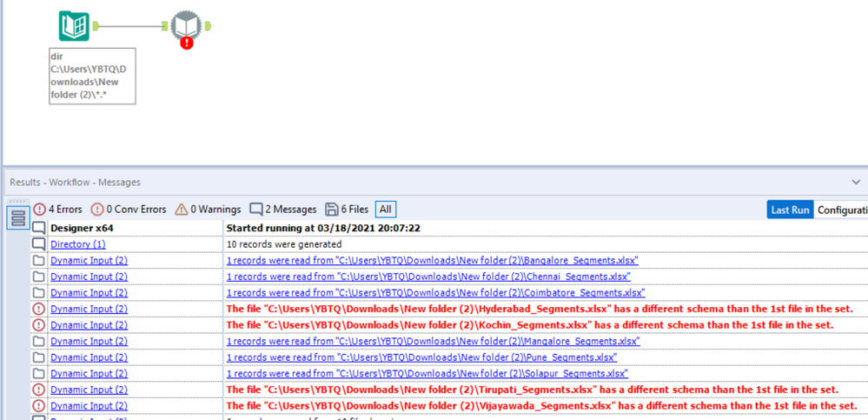Select the Vijayawada_Segments.xlsx schema error message

[540, 405]
